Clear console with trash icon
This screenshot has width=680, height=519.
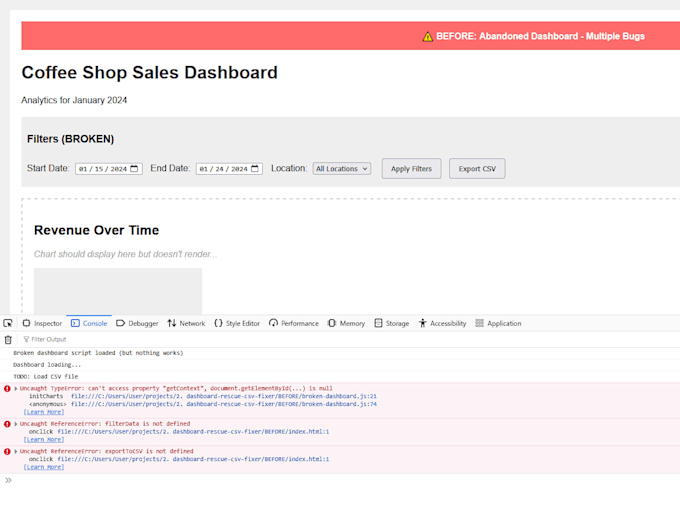click(8, 339)
